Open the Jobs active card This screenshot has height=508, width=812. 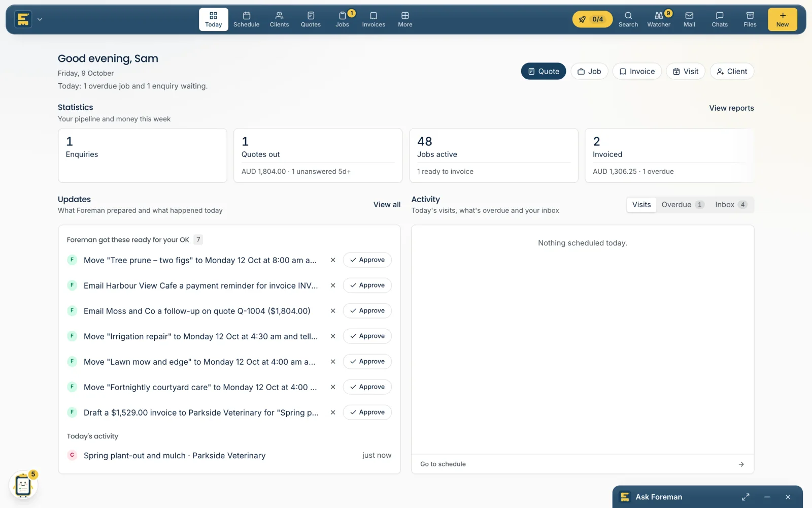click(x=494, y=155)
